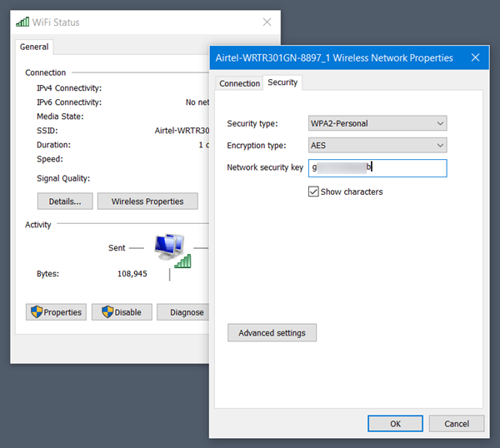Open Advanced settings
Viewport: 500px width, 448px height.
pyautogui.click(x=272, y=332)
